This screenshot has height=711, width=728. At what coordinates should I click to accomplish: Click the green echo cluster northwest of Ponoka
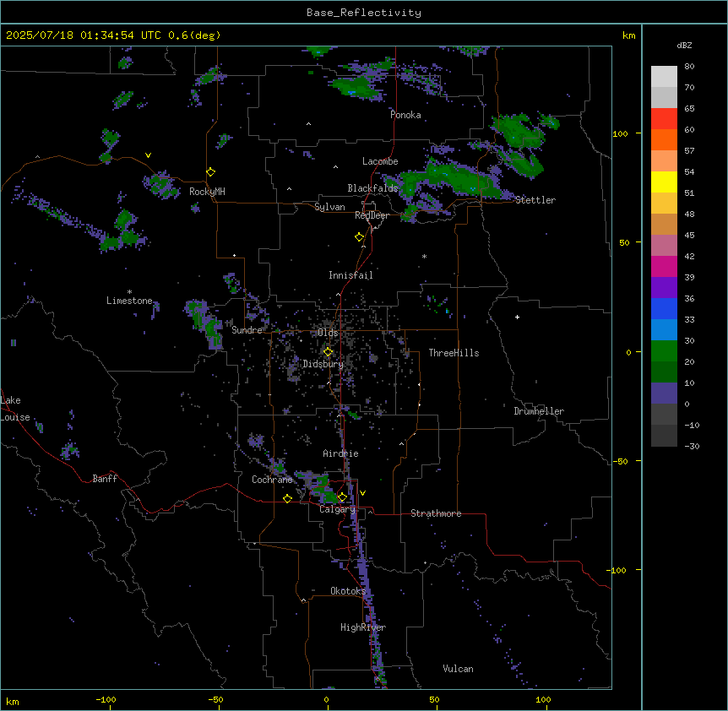pos(356,87)
